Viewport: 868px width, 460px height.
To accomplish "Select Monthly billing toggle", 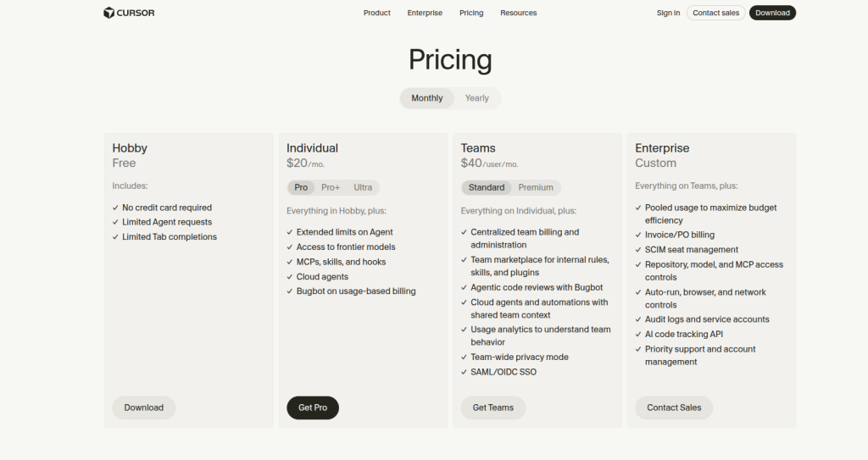I will click(427, 98).
